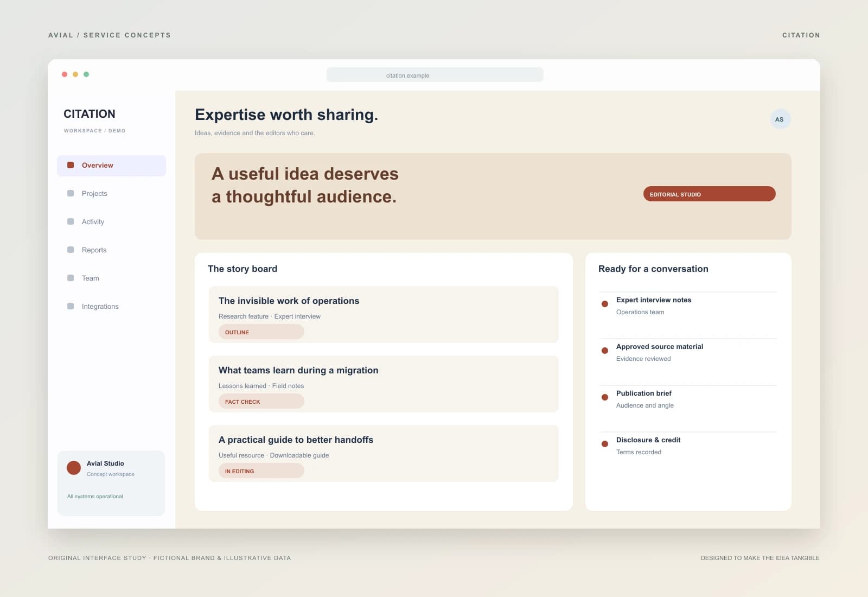
Task: Click the Projects sidebar square icon
Action: click(x=71, y=193)
